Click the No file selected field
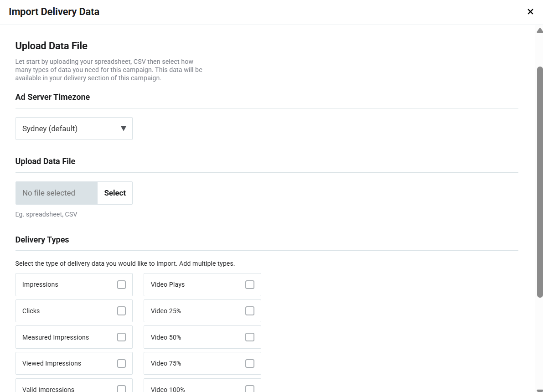The width and height of the screenshot is (543, 392). coord(57,193)
